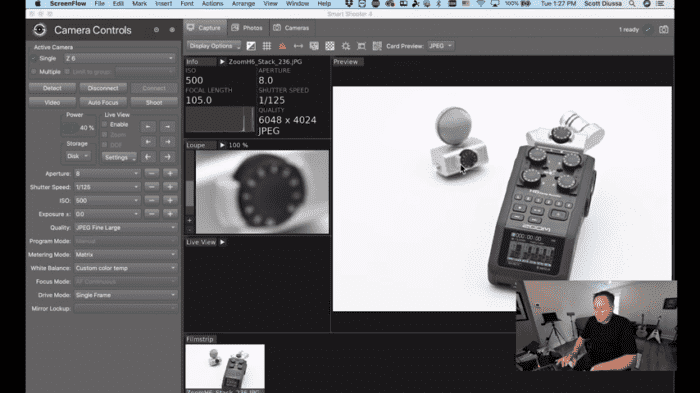The width and height of the screenshot is (700, 393).
Task: Expand the Loupe panel arrow
Action: [x=222, y=145]
